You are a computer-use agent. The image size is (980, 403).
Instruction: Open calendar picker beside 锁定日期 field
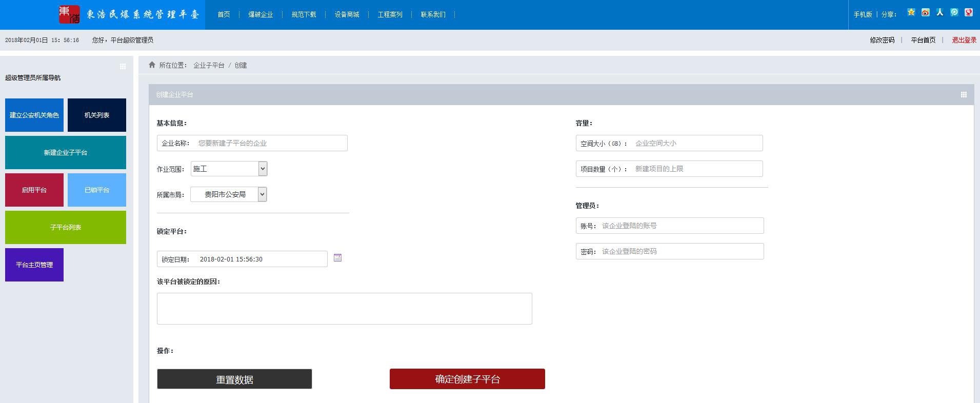click(337, 258)
